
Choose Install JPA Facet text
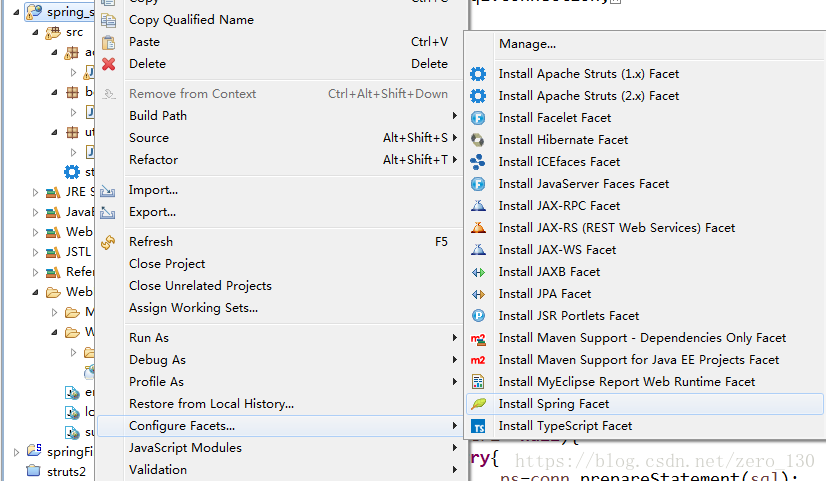pyautogui.click(x=545, y=294)
